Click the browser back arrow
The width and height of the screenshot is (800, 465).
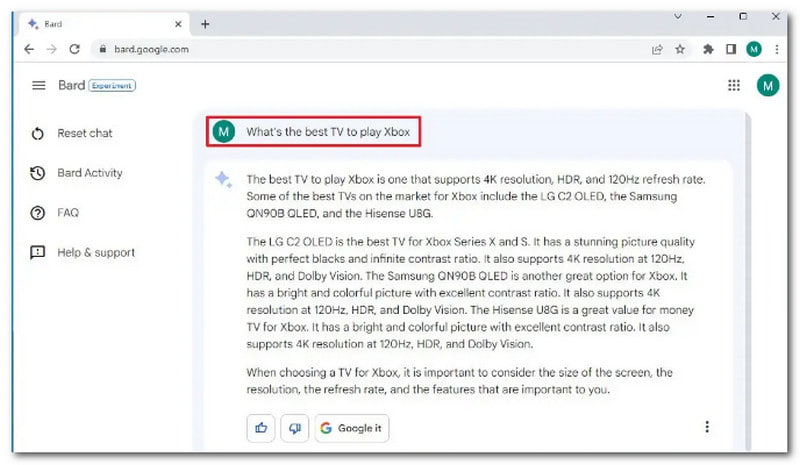pyautogui.click(x=29, y=49)
